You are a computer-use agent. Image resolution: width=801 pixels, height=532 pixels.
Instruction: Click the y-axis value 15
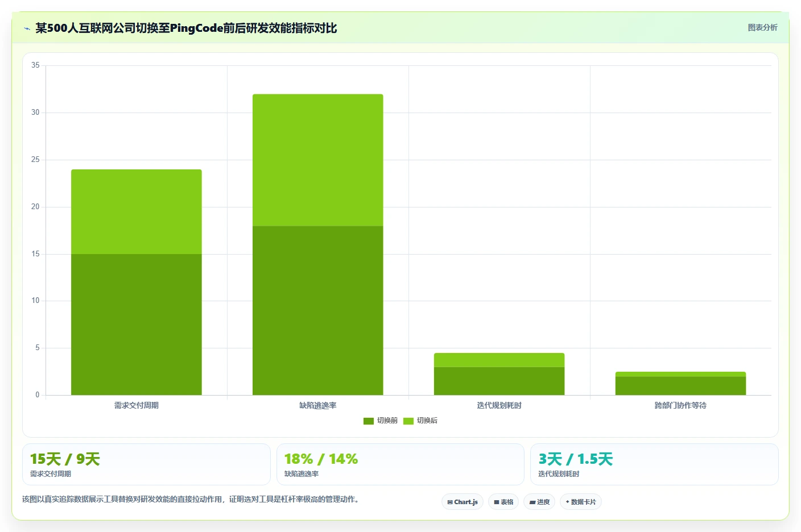coord(35,254)
